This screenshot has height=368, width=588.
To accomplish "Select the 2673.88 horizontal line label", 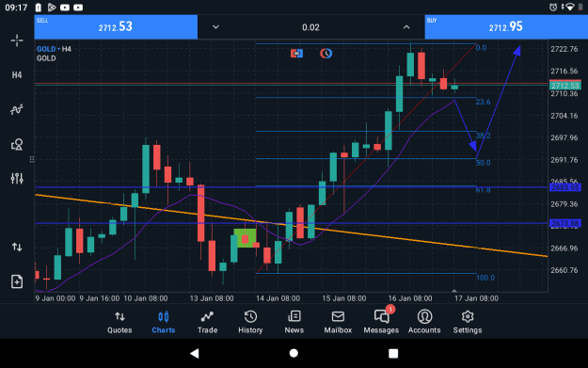I will point(565,224).
